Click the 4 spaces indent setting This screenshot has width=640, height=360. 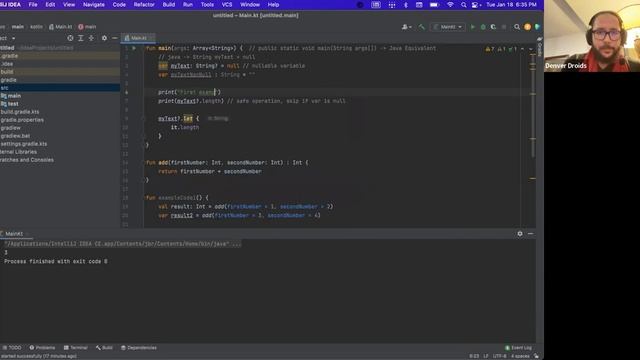(x=520, y=356)
